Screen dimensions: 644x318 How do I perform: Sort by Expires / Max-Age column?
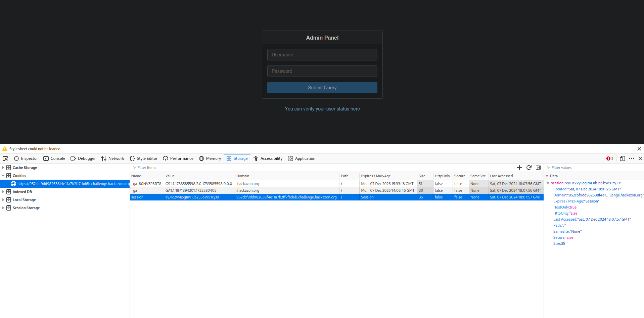tap(388, 176)
